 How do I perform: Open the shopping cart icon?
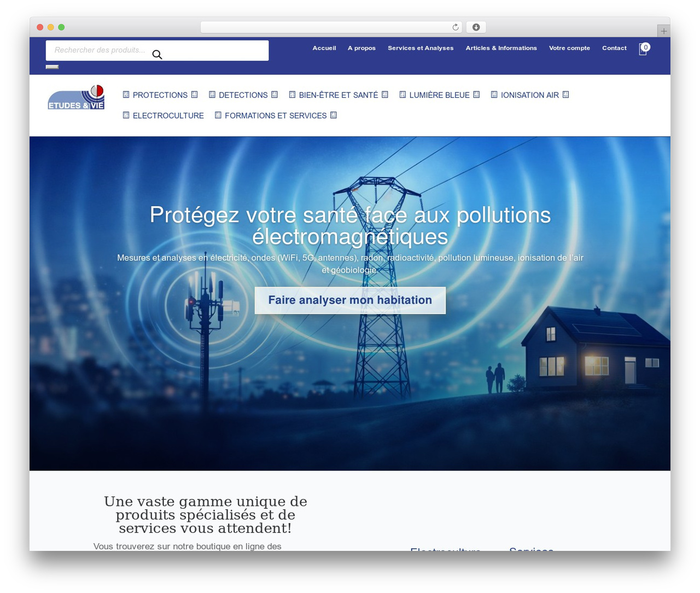point(643,49)
